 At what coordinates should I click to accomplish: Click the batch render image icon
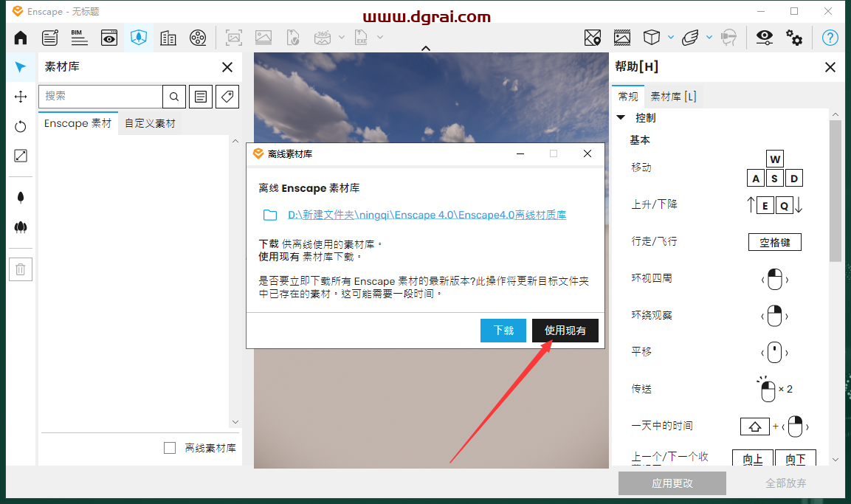[263, 38]
